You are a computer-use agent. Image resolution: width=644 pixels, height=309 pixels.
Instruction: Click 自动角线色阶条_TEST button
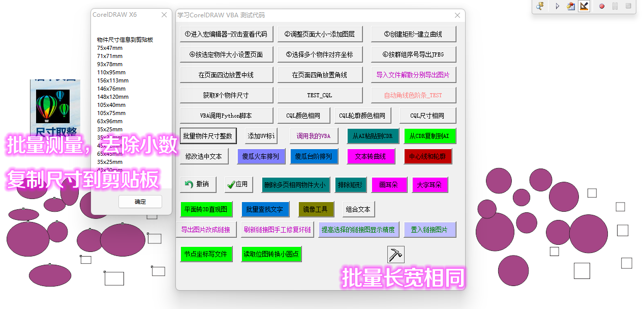coord(414,95)
